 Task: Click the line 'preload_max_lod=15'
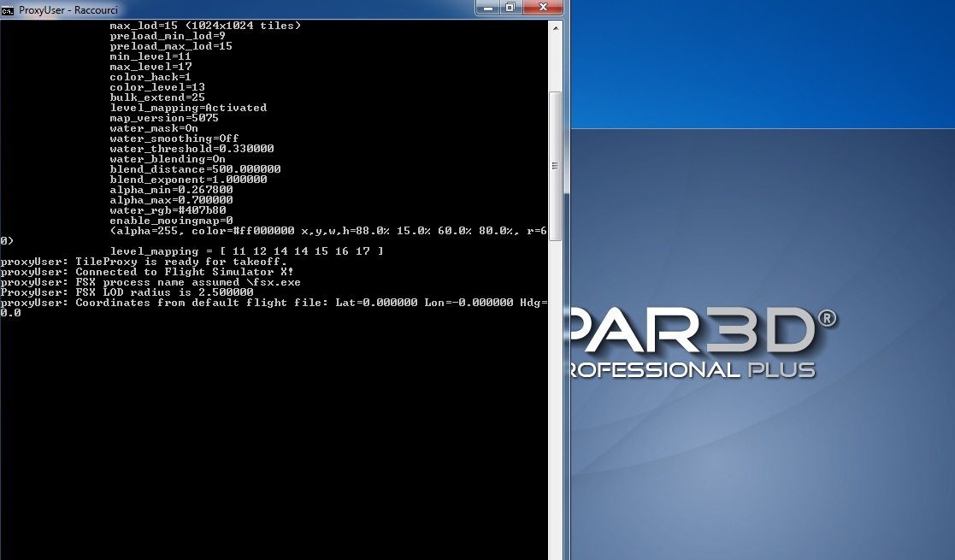click(x=171, y=46)
